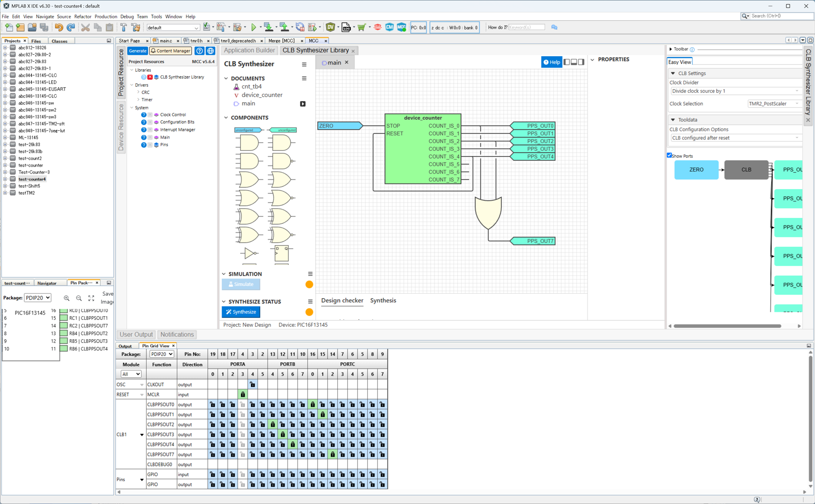Switch to the Notifications tab

pyautogui.click(x=177, y=335)
